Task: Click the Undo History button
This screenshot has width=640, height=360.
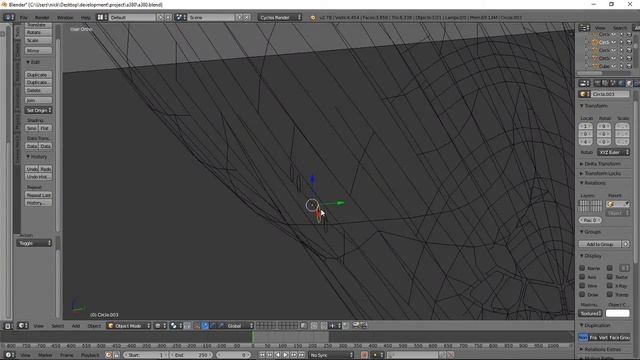Action: click(38, 177)
